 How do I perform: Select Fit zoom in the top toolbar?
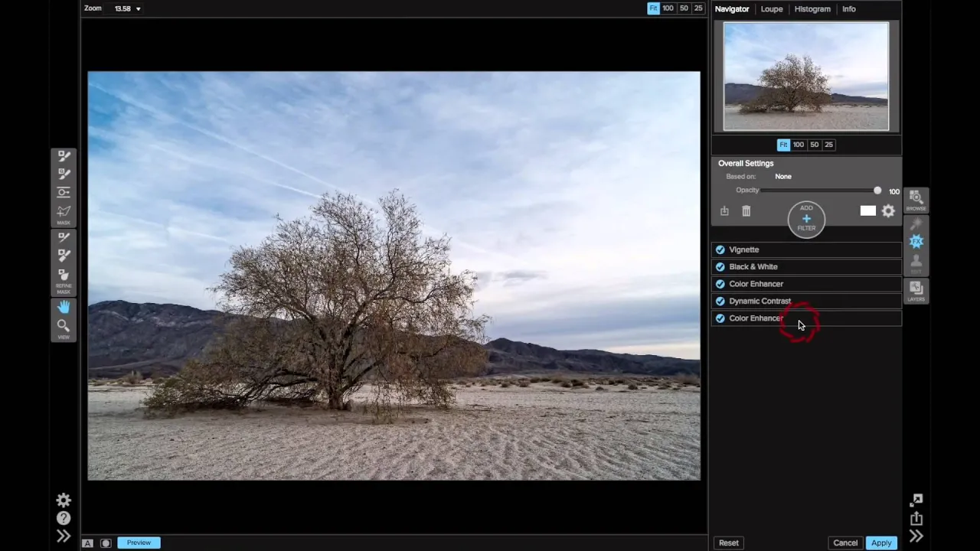pos(653,8)
